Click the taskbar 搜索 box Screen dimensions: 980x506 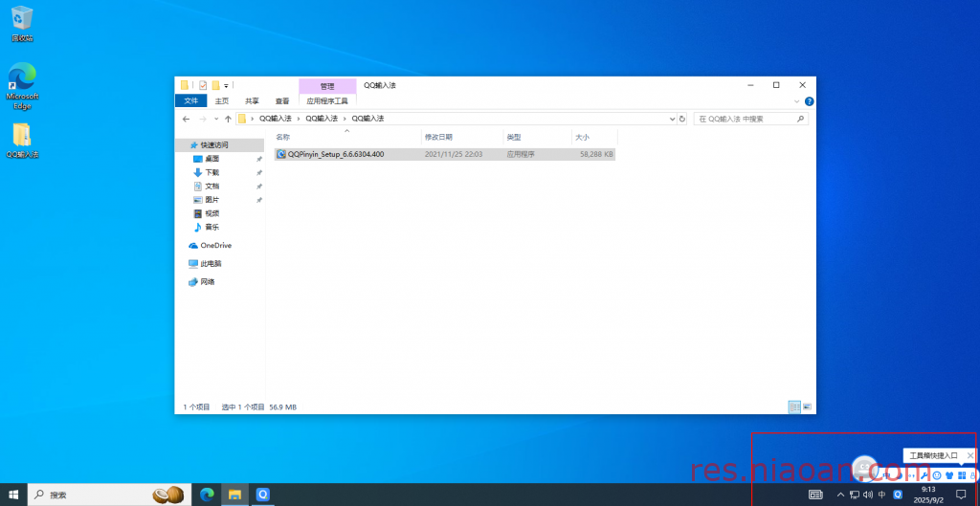tap(109, 495)
